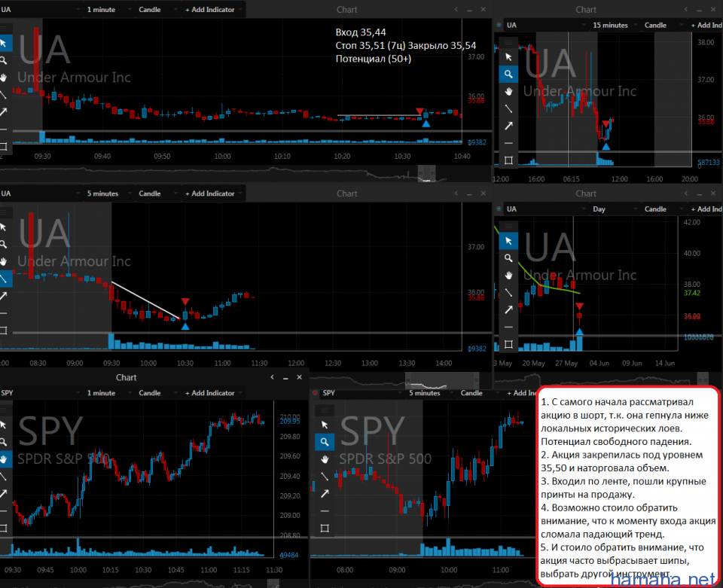Choose hand pan tool in UA 1 minute chart

pos(3,78)
